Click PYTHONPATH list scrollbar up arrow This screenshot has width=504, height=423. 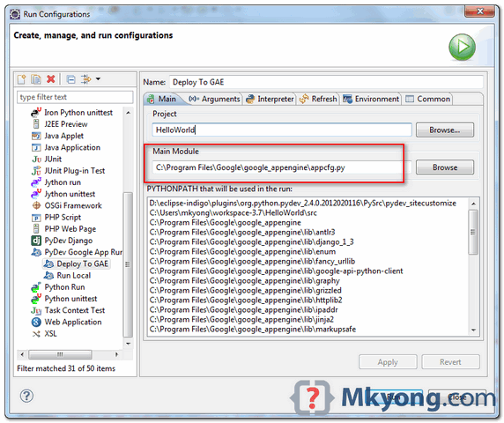(473, 204)
